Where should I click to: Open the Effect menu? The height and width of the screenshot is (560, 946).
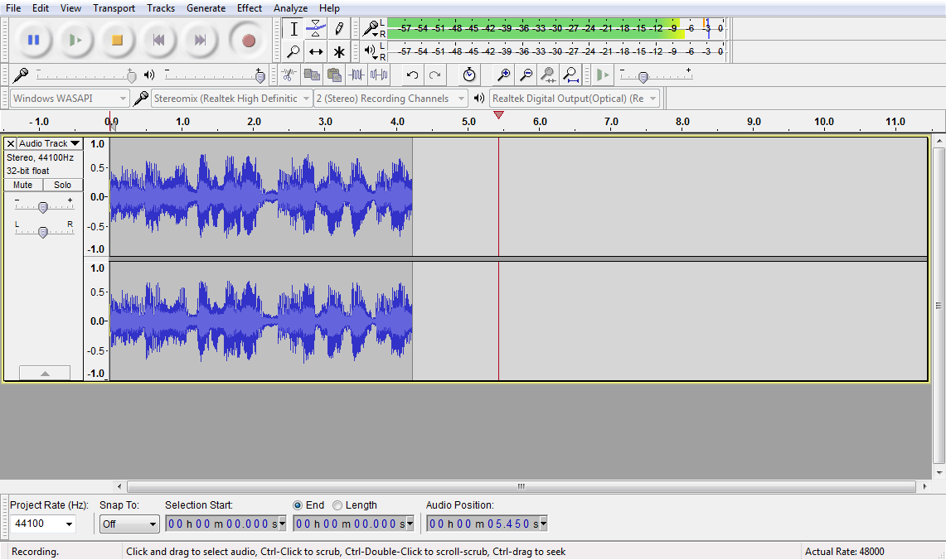coord(249,8)
